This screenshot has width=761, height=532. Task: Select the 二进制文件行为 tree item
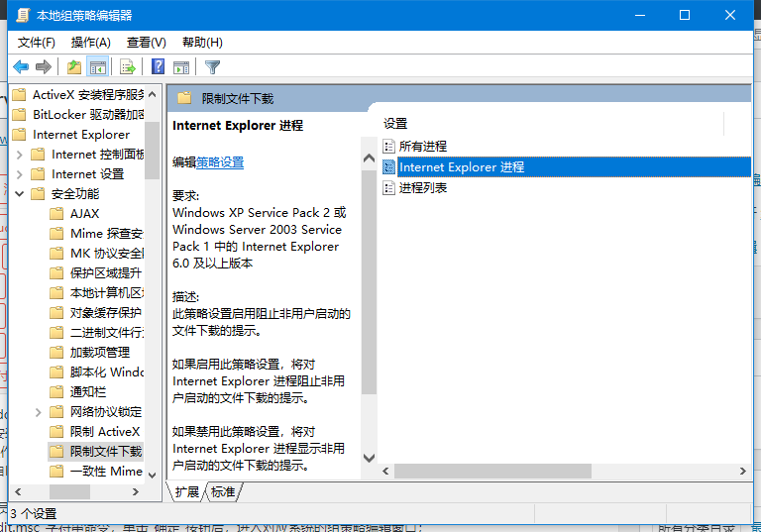(107, 333)
